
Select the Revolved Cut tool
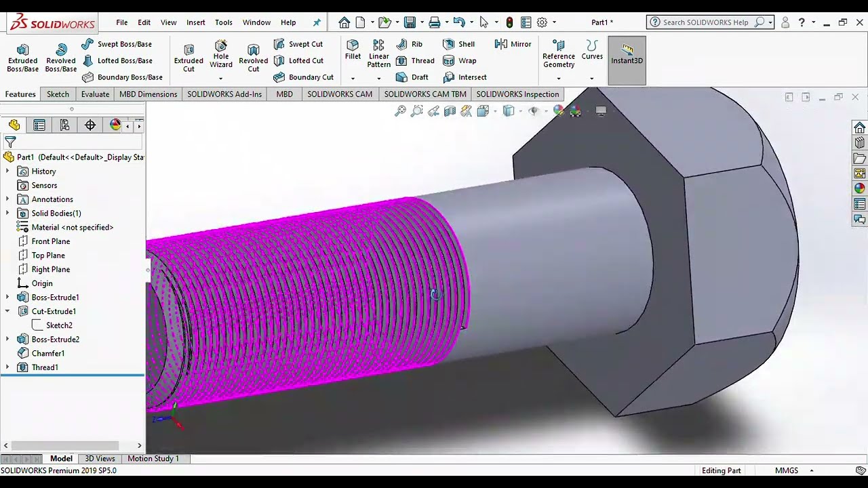pos(254,58)
